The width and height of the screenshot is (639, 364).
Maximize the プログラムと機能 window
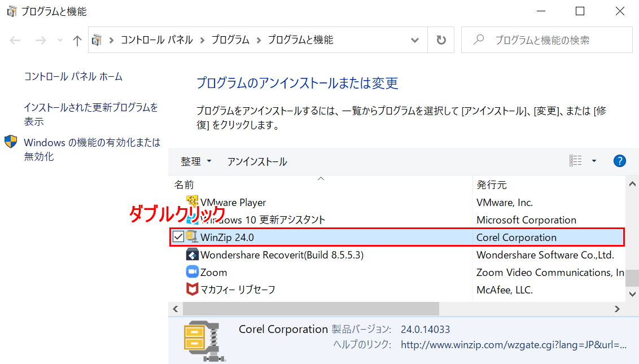[x=580, y=11]
